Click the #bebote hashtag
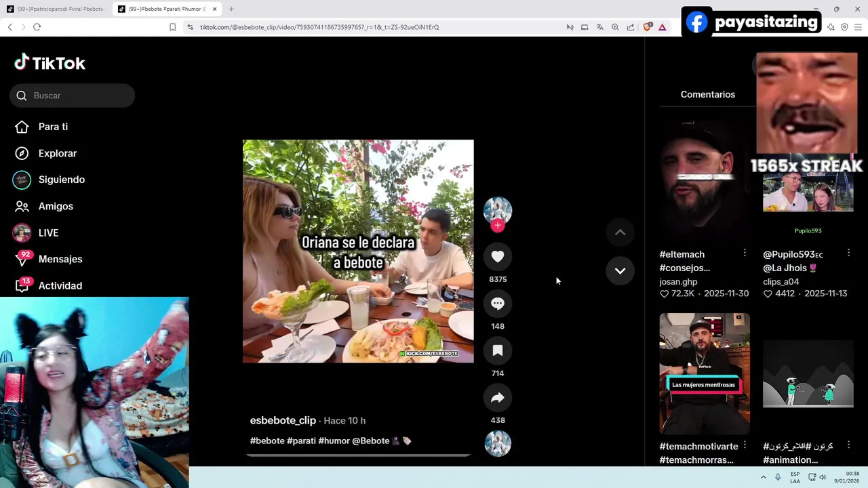This screenshot has height=488, width=868. pos(267,441)
